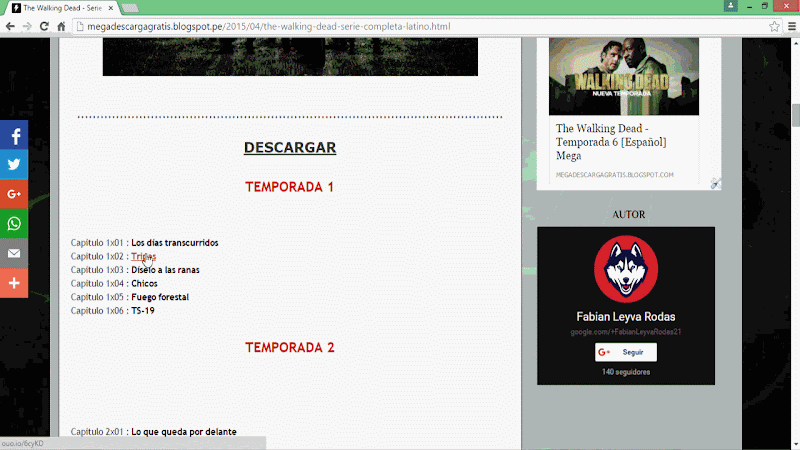Open episode Los días transcurridos
This screenshot has width=800, height=450.
174,243
